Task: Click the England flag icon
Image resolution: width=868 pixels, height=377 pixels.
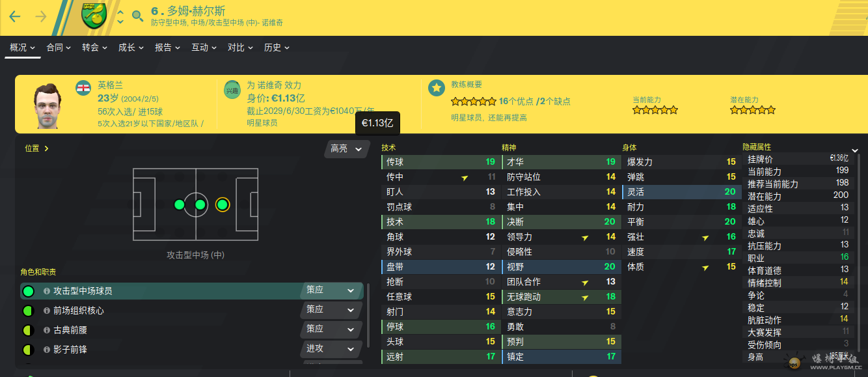Action: pos(83,88)
